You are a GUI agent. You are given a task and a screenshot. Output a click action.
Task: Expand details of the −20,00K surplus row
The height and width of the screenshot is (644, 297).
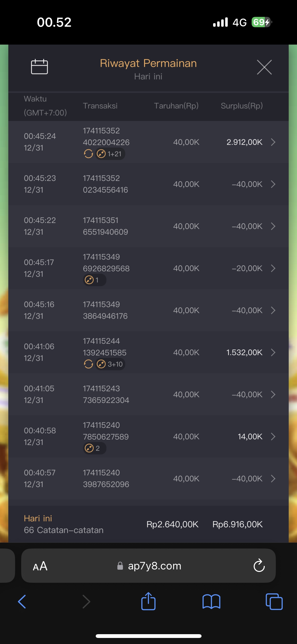[273, 268]
